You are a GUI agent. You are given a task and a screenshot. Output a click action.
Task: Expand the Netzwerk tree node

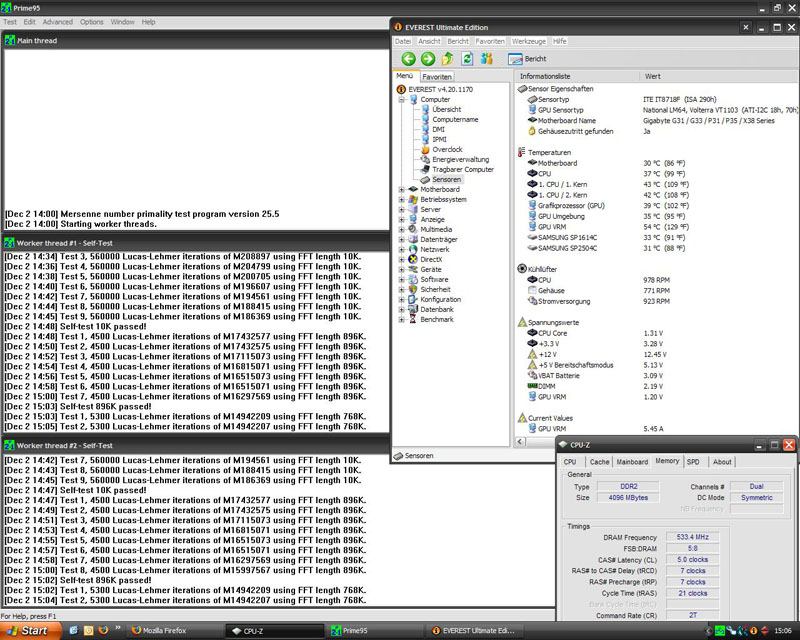[x=402, y=250]
